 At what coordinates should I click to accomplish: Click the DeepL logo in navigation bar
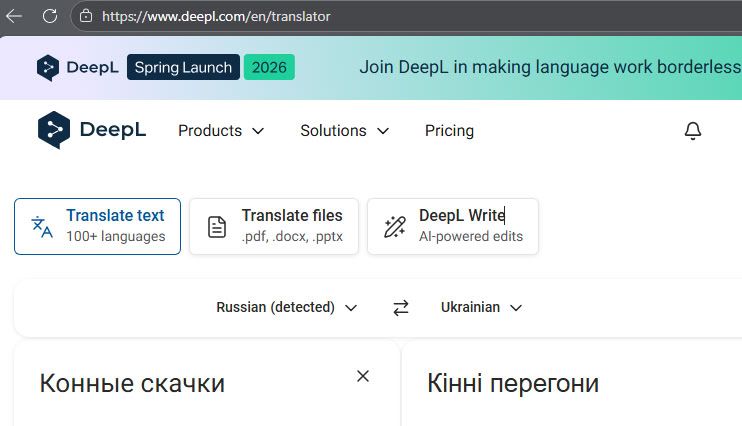pos(92,131)
